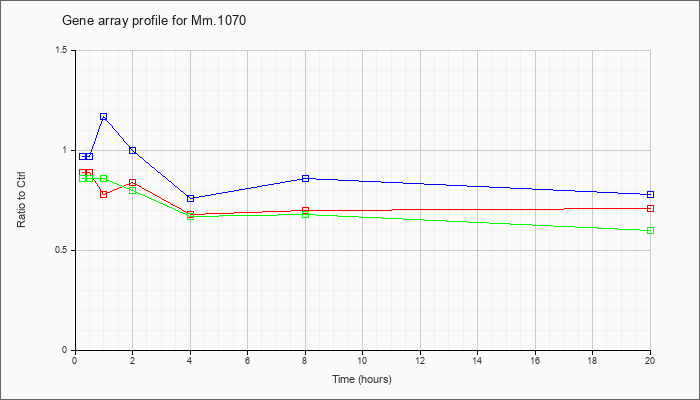Select the green data point at 1 hour

point(104,178)
